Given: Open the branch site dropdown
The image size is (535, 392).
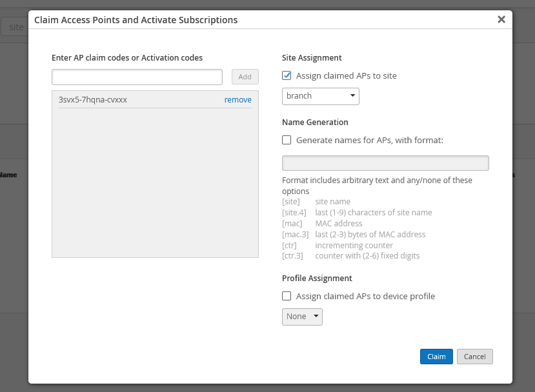Looking at the screenshot, I should (321, 96).
